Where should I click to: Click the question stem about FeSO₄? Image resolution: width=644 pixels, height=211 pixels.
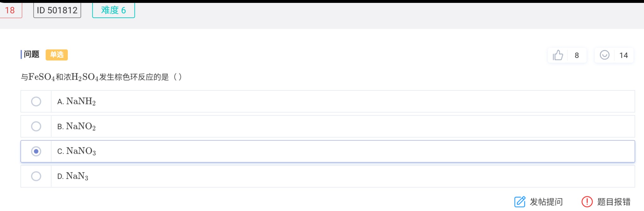[x=101, y=77]
